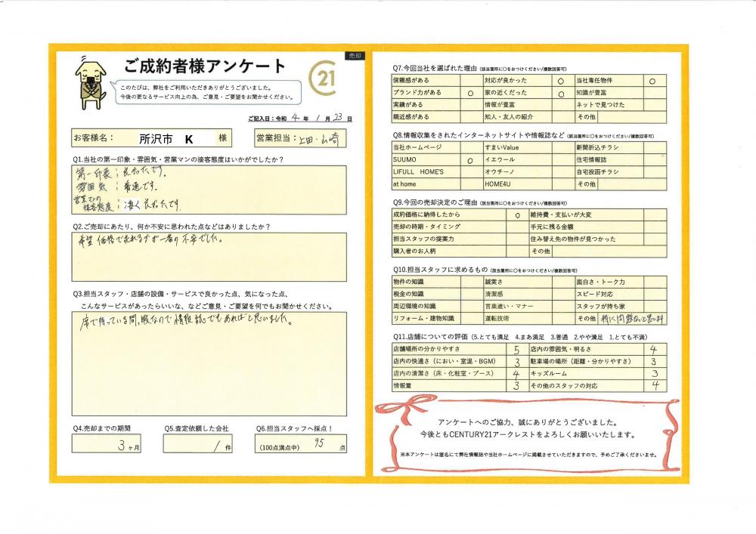Screen dimensions: 756x534
Task: Mark the box beside すまいValue
Action: pyautogui.click(x=563, y=147)
